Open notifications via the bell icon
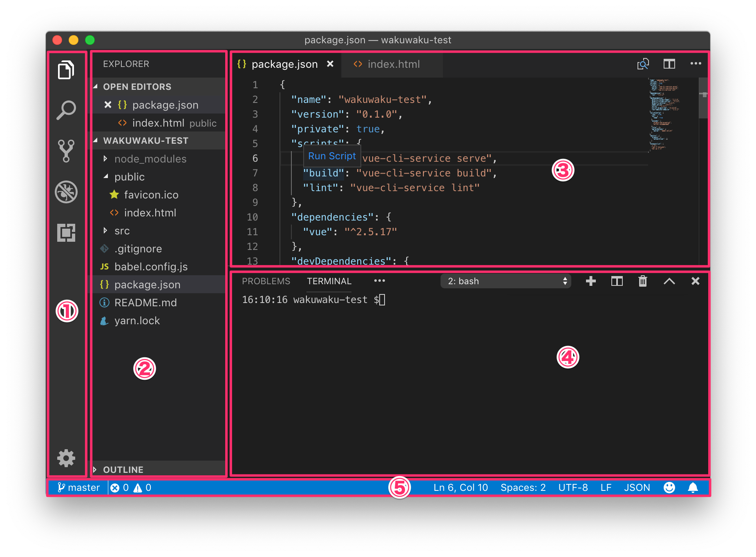The width and height of the screenshot is (756, 557). [x=692, y=487]
